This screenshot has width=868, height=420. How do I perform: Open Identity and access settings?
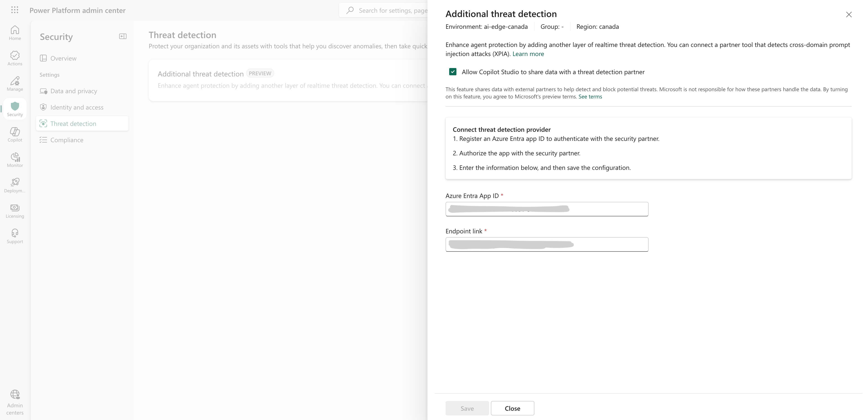77,107
